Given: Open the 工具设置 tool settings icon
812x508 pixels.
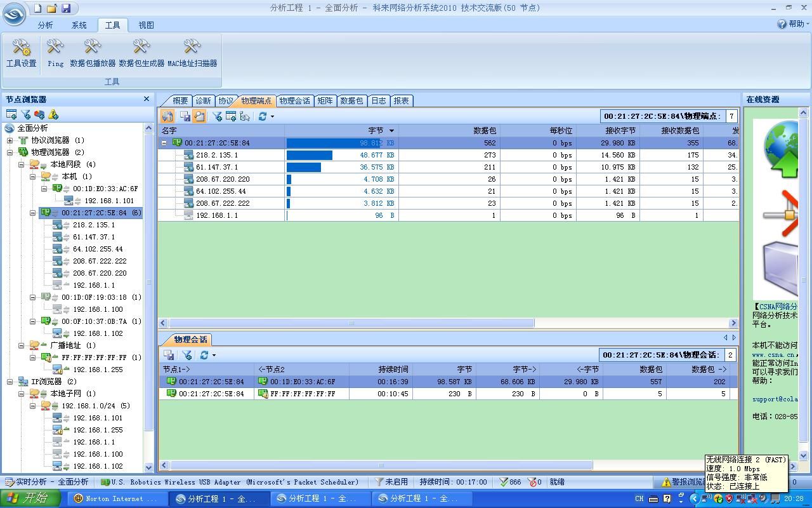Looking at the screenshot, I should [22, 52].
